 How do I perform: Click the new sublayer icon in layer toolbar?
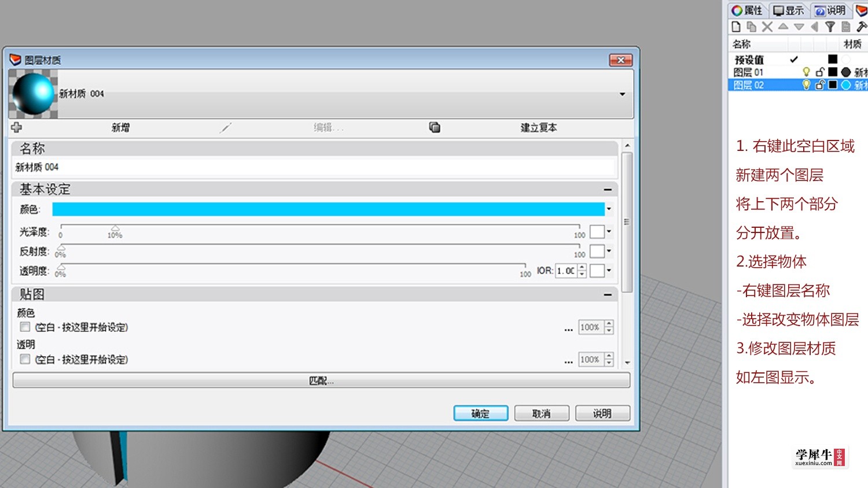752,27
